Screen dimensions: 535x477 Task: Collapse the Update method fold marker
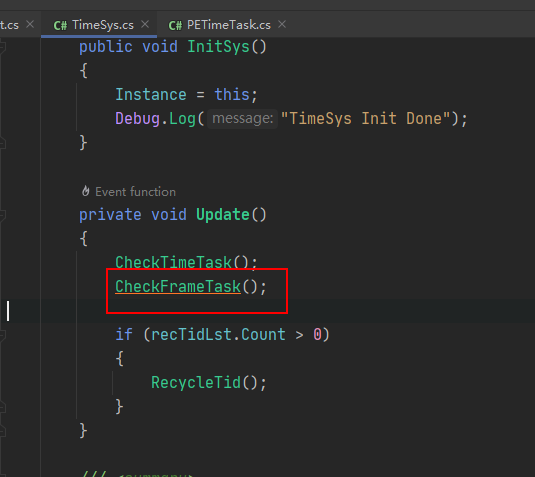pyautogui.click(x=2, y=215)
